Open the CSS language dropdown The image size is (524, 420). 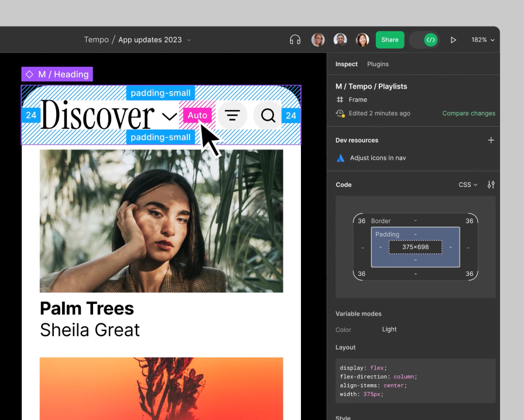(x=468, y=185)
